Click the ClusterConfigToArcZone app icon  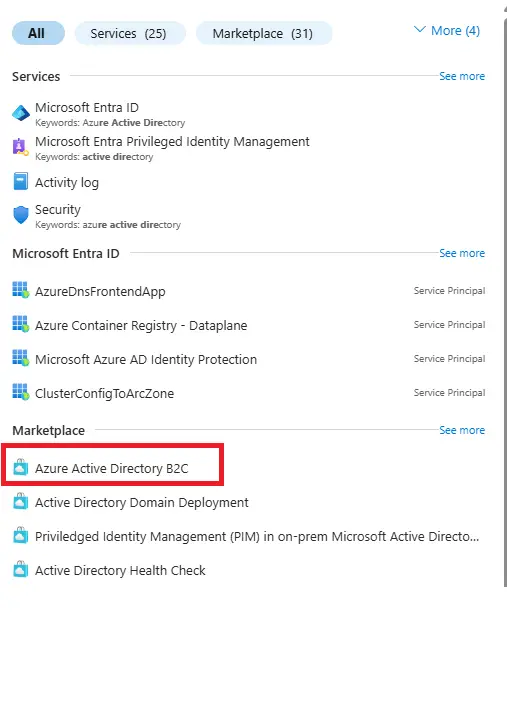click(20, 392)
